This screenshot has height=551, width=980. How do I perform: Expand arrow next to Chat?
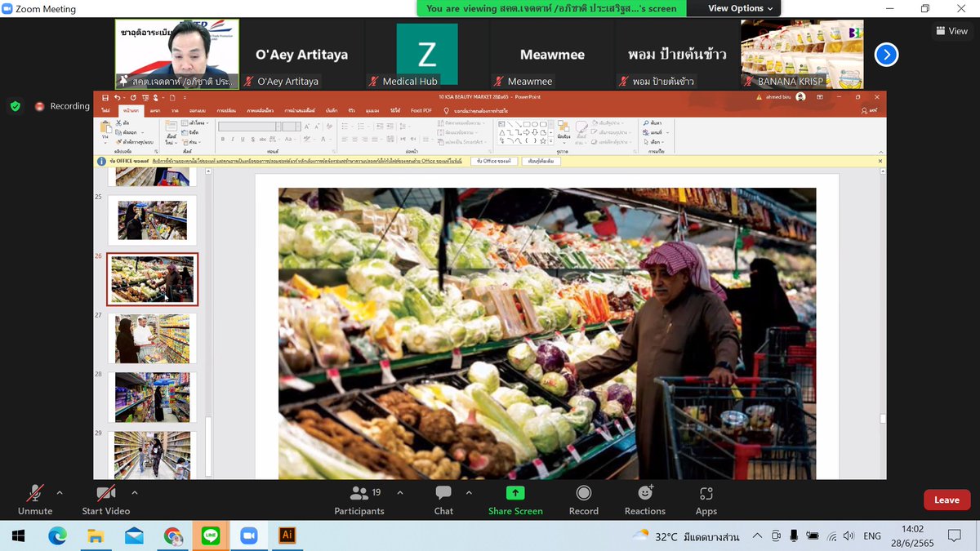[469, 492]
